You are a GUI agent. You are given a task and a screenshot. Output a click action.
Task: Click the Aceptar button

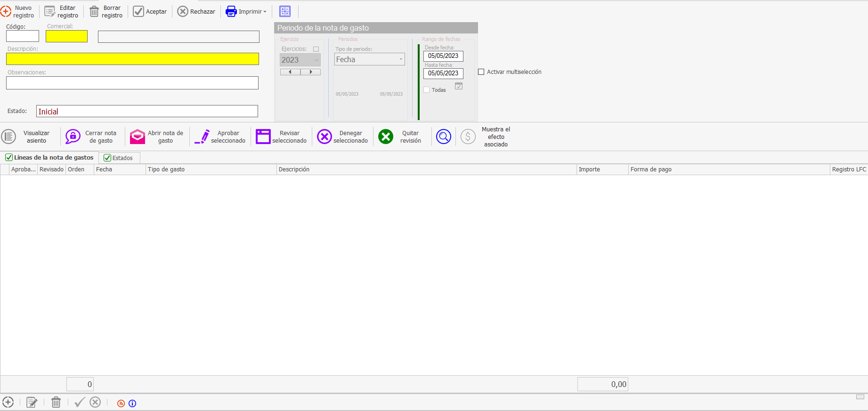coord(150,12)
